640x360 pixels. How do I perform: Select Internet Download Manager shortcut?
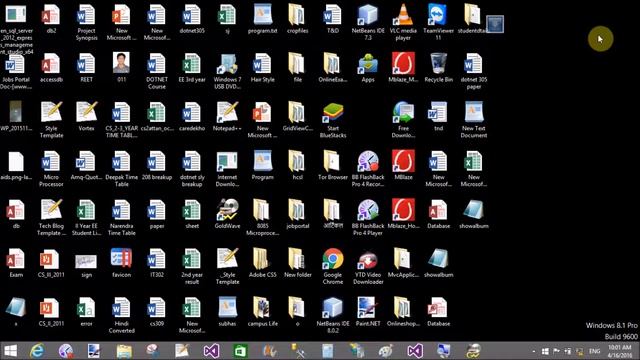[227, 169]
